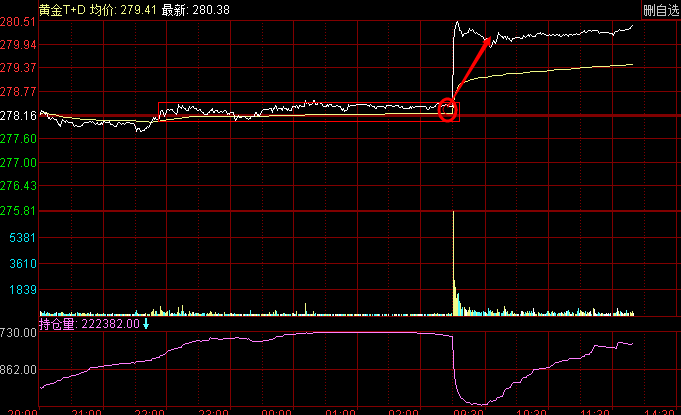Click the 278.16 price axis label
The width and height of the screenshot is (681, 415).
coord(19,116)
